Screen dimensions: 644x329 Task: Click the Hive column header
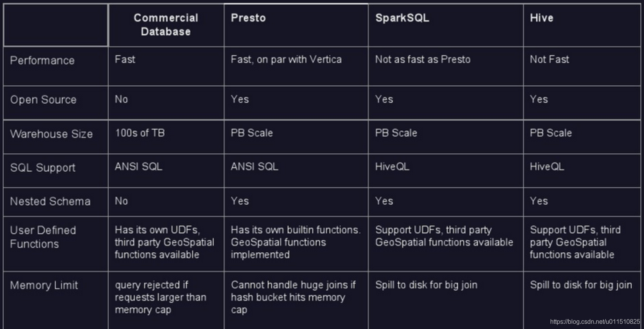coord(582,25)
